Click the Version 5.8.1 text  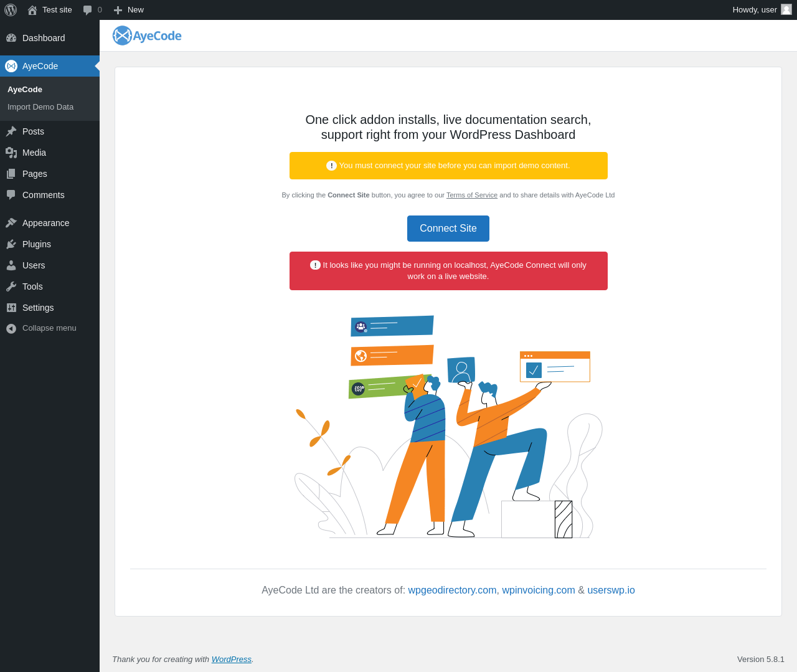(x=761, y=659)
